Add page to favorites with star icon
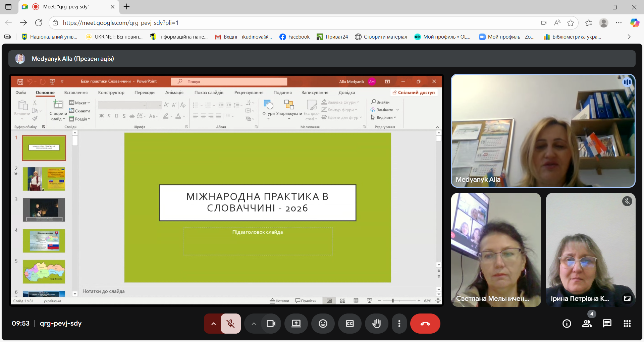This screenshot has height=342, width=644. click(570, 23)
